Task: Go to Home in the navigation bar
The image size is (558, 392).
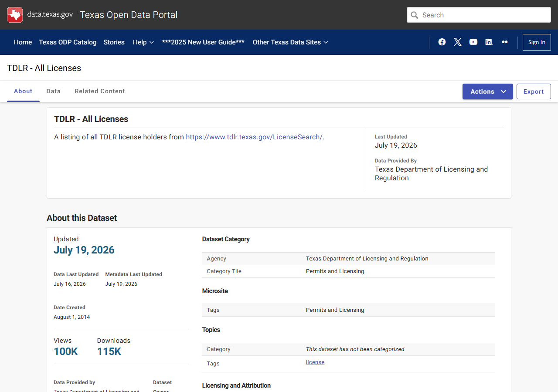Action: [x=23, y=42]
